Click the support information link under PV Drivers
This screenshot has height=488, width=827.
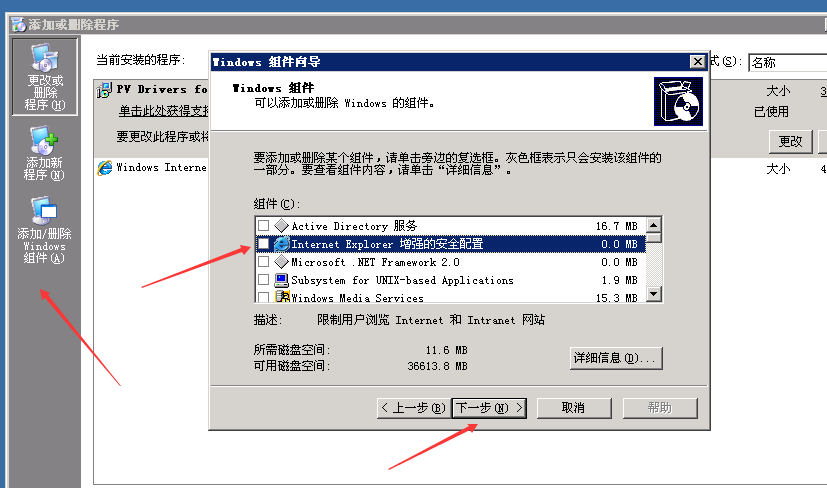[164, 111]
